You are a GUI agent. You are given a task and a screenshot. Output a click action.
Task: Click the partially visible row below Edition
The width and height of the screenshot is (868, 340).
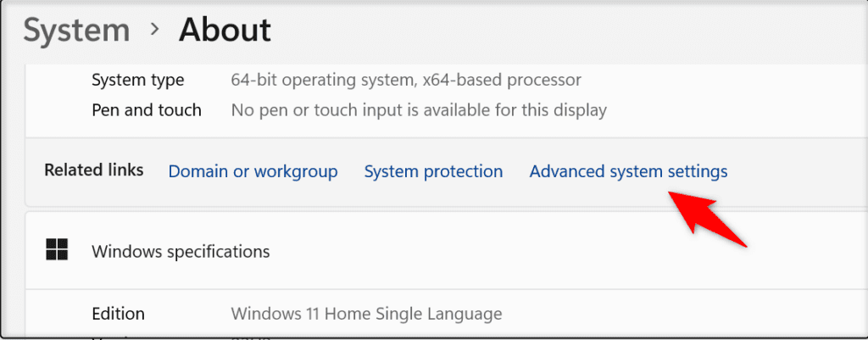(x=446, y=336)
